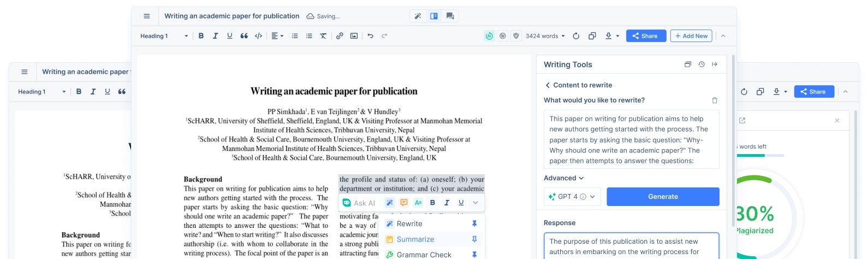Click the Add New button

click(691, 36)
